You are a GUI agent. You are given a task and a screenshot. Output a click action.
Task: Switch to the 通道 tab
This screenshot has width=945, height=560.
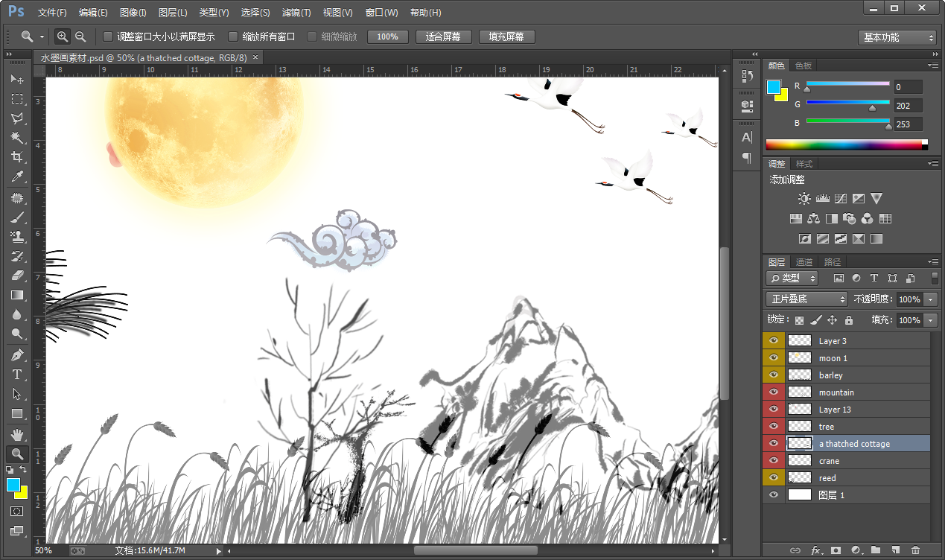point(804,262)
